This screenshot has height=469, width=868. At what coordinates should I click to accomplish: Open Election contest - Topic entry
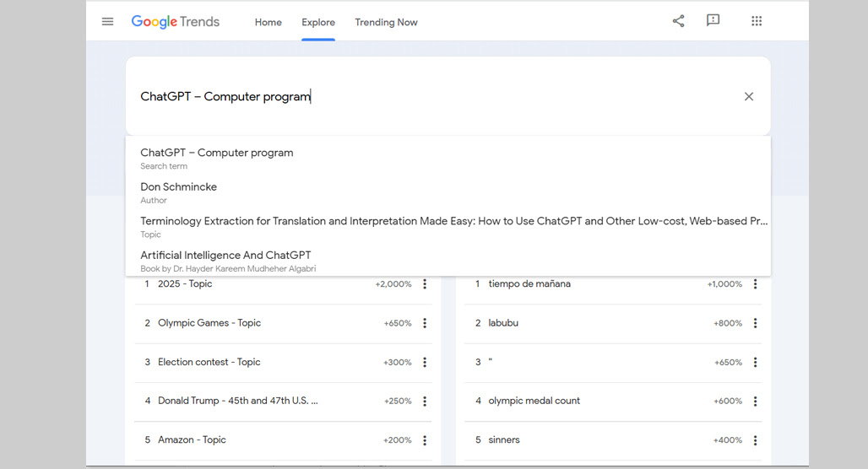209,362
